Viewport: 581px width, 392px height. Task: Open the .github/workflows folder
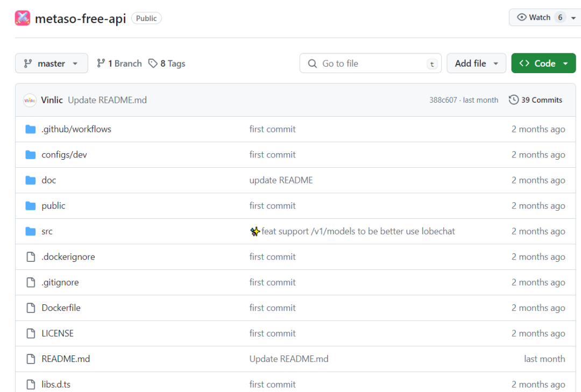(x=76, y=129)
